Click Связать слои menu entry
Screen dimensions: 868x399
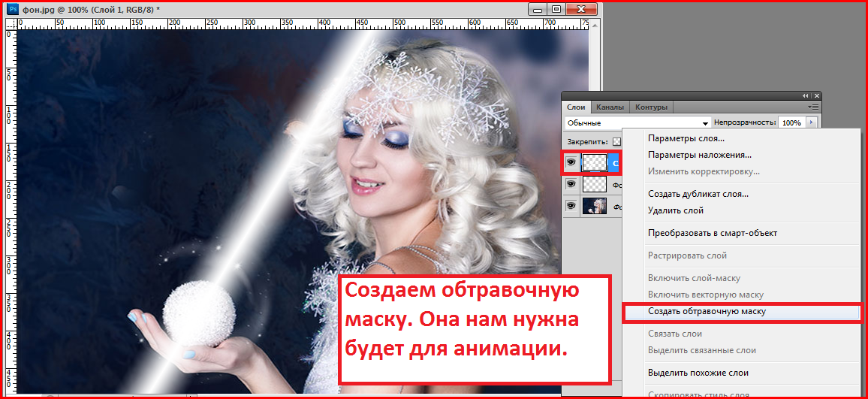coord(675,334)
